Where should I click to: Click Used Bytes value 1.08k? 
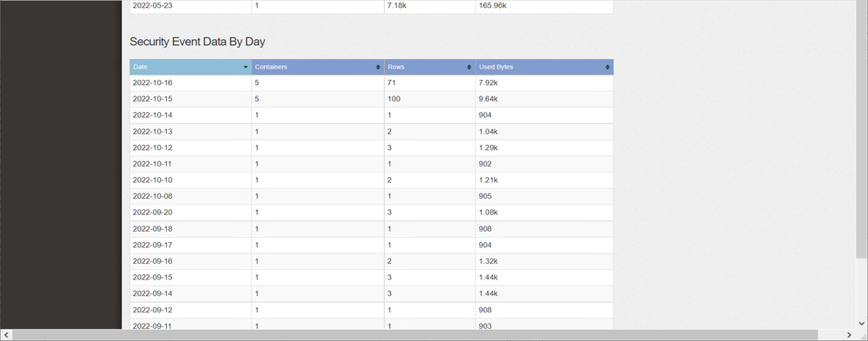pyautogui.click(x=488, y=213)
